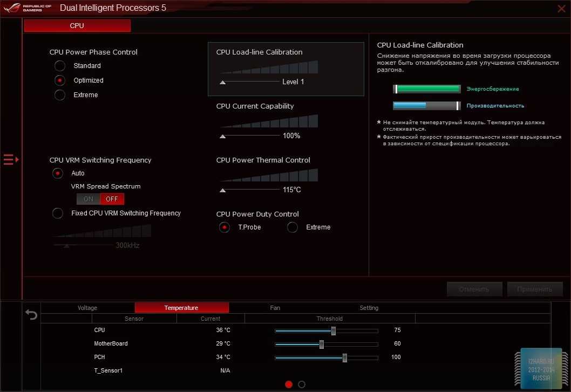Open the Setting tab
Viewport: 571px width, 392px height.
tap(369, 308)
